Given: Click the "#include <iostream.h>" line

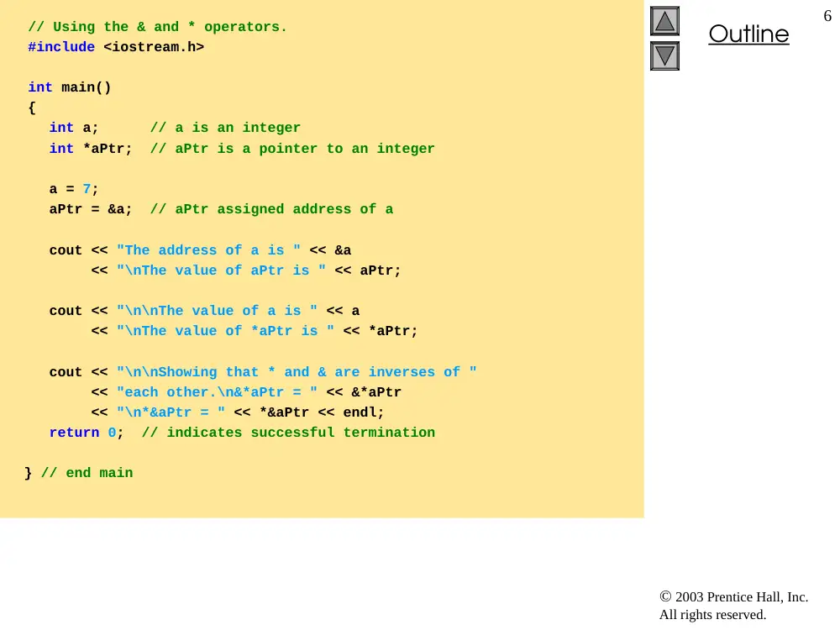Looking at the screenshot, I should point(116,47).
